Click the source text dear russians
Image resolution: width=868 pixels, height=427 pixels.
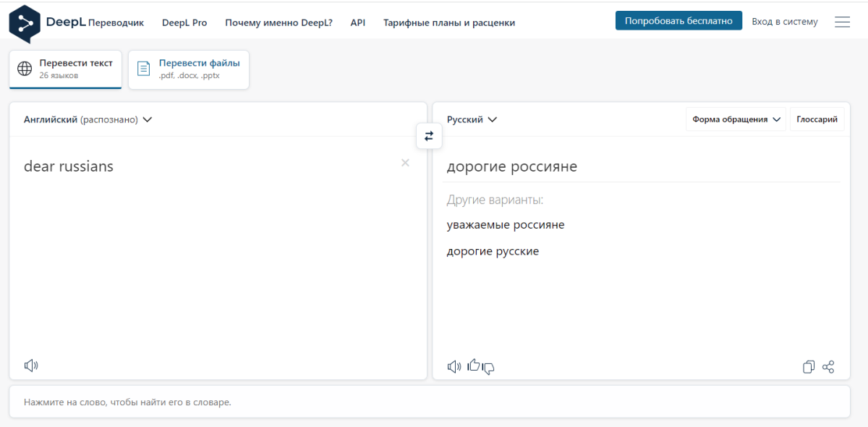(69, 166)
